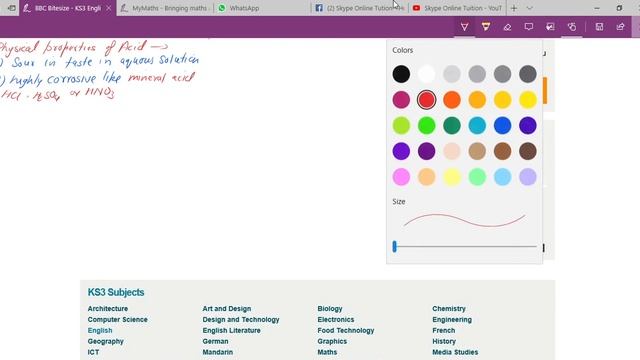Pick the orange color swatch
The height and width of the screenshot is (360, 640).
[x=452, y=100]
